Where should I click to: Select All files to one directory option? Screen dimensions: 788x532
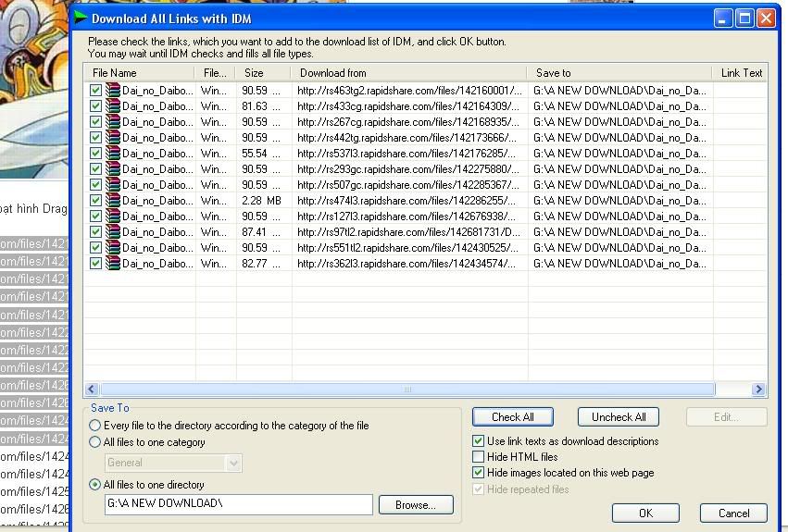coord(94,485)
